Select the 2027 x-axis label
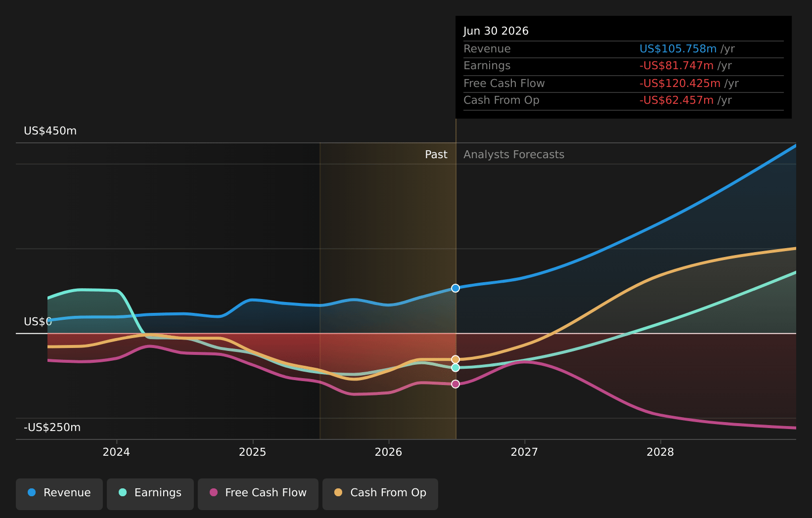 pyautogui.click(x=524, y=452)
